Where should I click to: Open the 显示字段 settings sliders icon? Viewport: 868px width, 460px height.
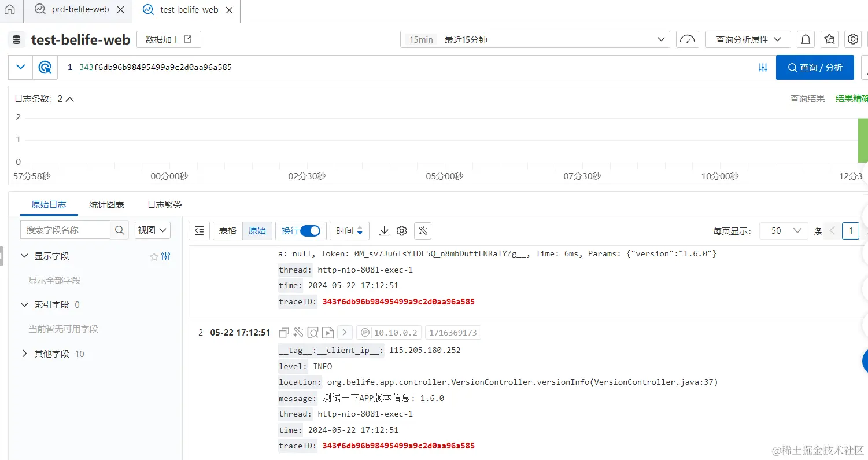[x=166, y=256]
